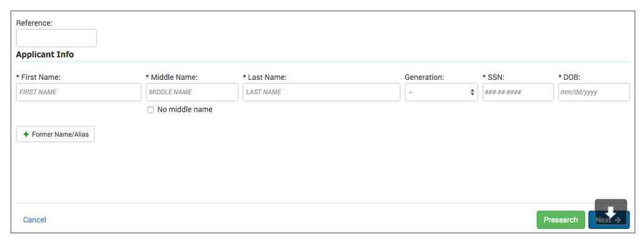Click the Reference input field
The height and width of the screenshot is (242, 644).
[56, 38]
